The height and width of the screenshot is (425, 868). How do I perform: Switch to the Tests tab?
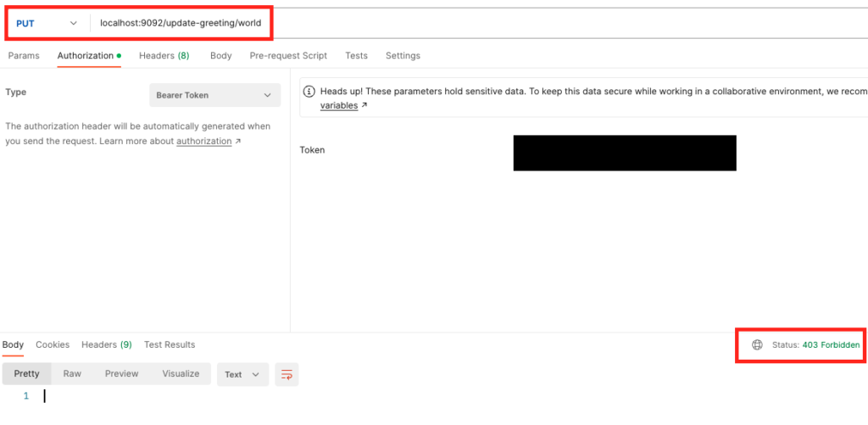[x=356, y=56]
